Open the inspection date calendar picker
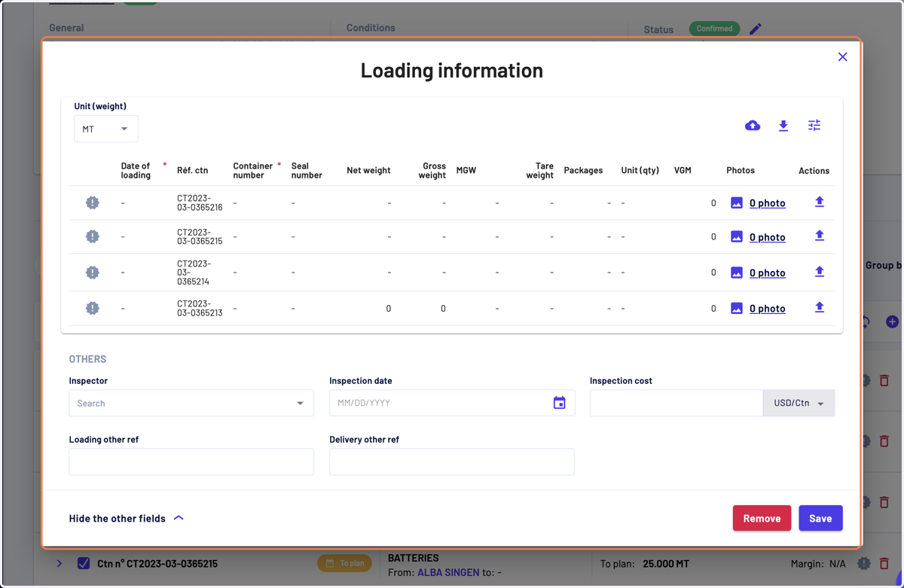 tap(559, 403)
